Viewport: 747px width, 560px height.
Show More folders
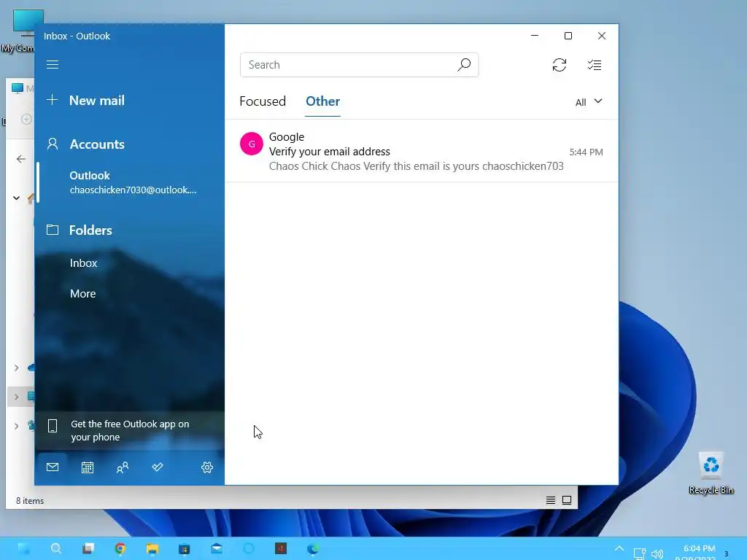(83, 294)
